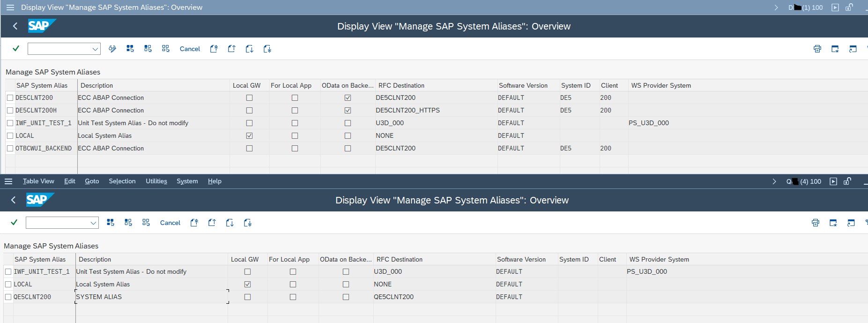Viewport: 868px width, 323px height.
Task: Click the green Enter checkmark in top window
Action: (x=16, y=48)
